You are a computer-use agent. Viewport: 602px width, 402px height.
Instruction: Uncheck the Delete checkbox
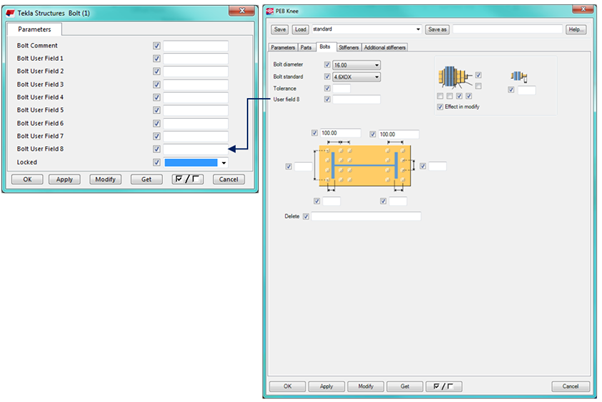click(306, 216)
